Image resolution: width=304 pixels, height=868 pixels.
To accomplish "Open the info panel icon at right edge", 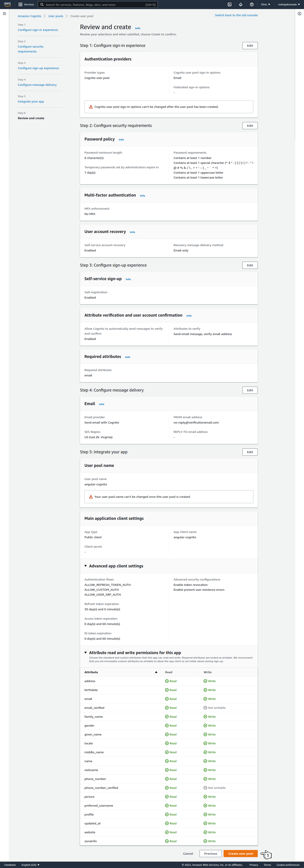I will coord(299,14).
